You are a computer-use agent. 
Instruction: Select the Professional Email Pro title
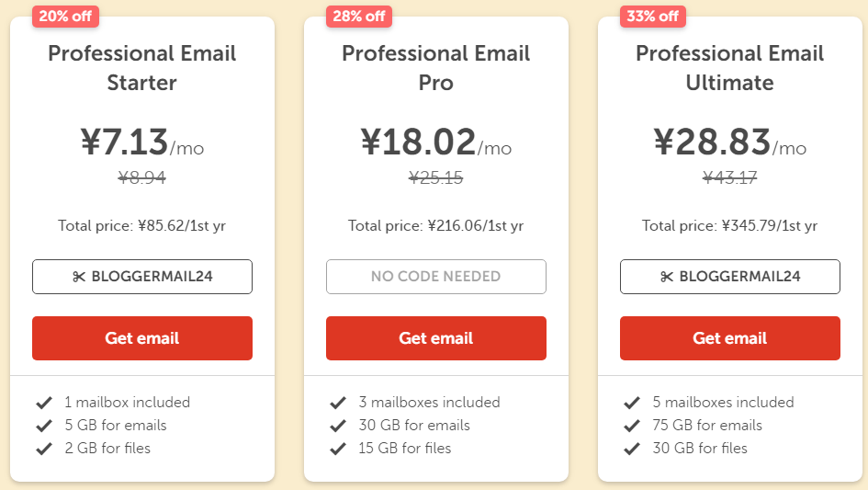point(436,68)
